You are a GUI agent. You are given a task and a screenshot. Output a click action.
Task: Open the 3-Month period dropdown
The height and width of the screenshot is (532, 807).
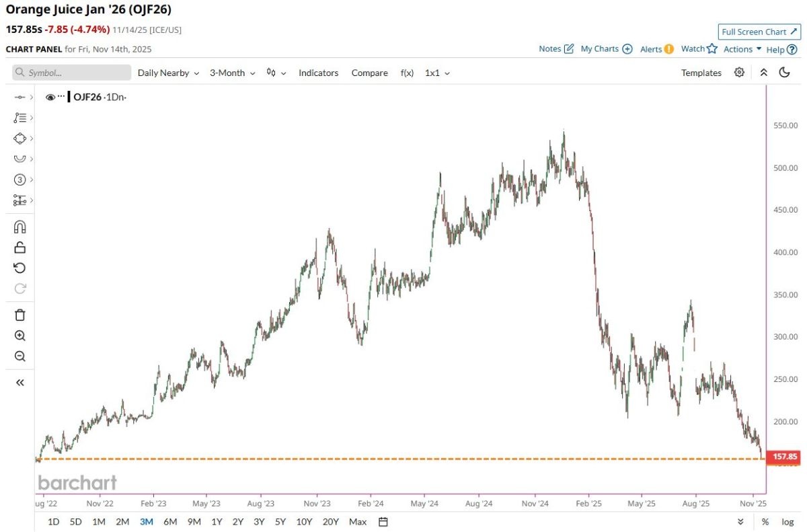pos(232,73)
